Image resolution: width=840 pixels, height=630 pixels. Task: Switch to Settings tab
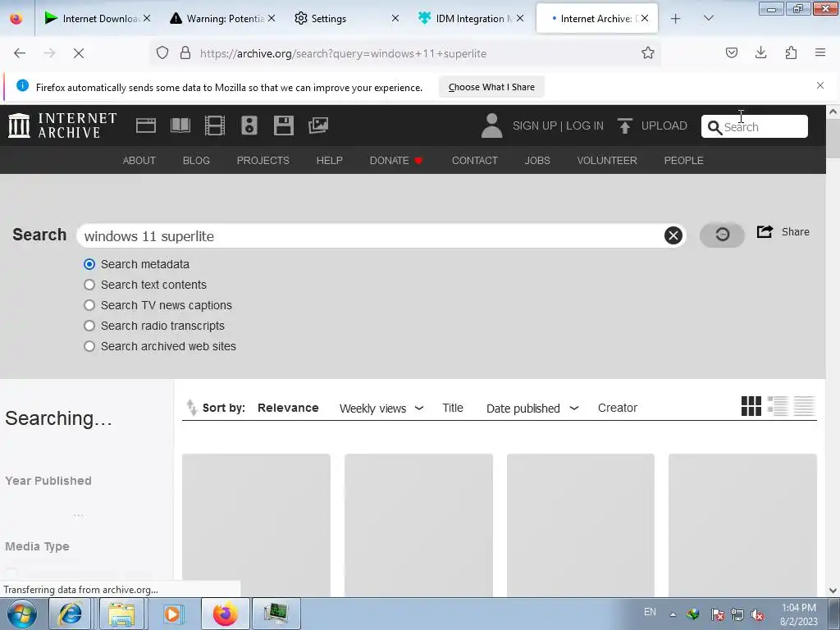348,18
